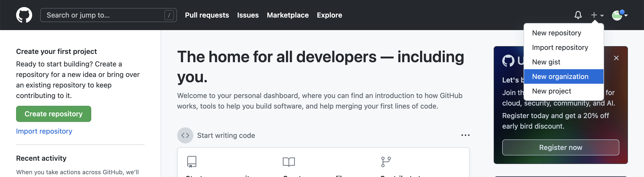Click the Create repository button

[x=54, y=114]
